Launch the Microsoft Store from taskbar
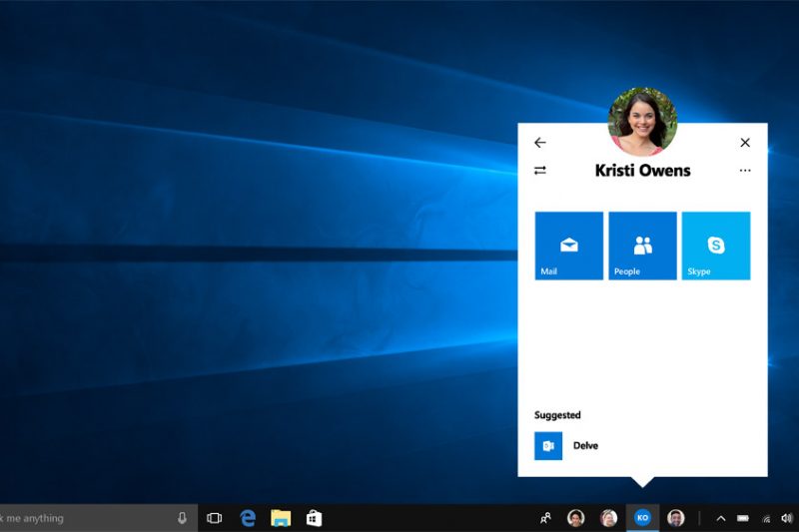 pos(314,518)
